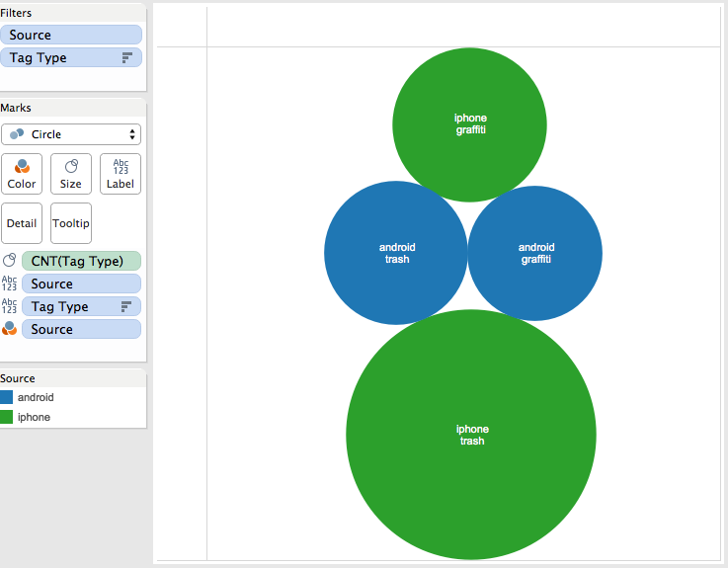Select the Source color pill in Marks
The width and height of the screenshot is (728, 568).
point(81,329)
